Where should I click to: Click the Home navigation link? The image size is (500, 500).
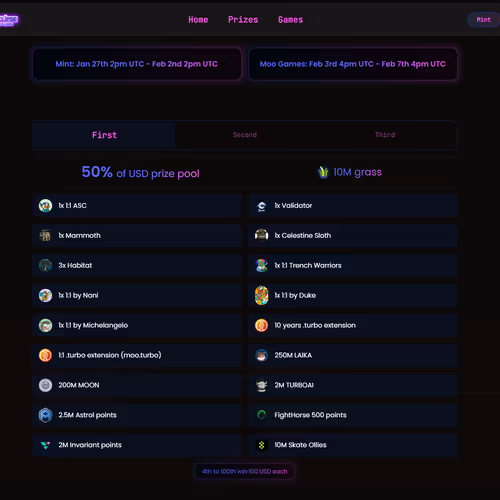(198, 20)
